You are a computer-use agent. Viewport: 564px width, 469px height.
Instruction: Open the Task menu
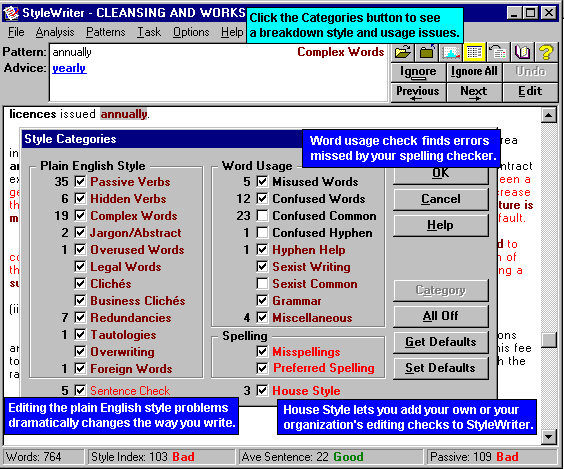(x=149, y=32)
